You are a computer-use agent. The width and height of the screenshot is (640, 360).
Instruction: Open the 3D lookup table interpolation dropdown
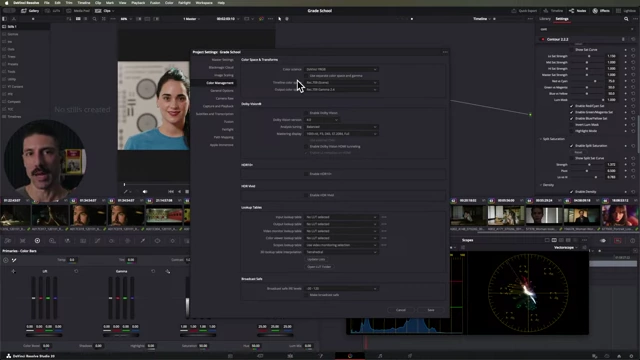click(341, 252)
